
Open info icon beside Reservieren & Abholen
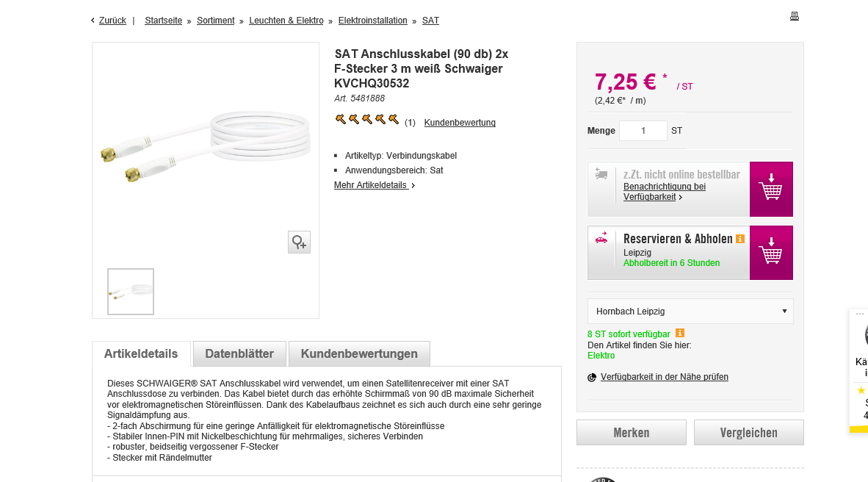[740, 239]
